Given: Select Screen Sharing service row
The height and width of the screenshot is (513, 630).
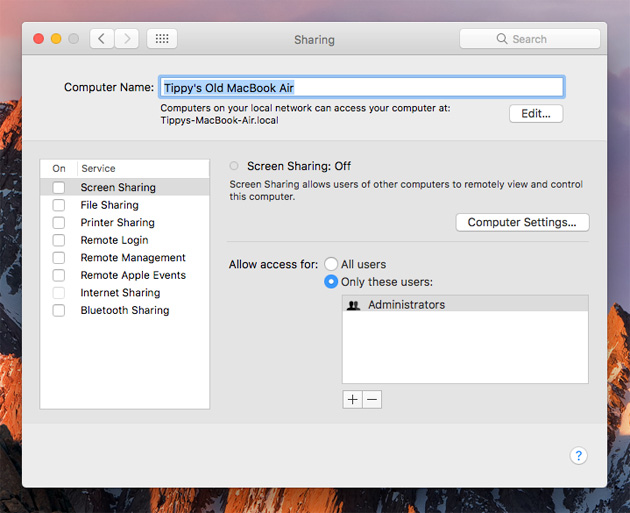Looking at the screenshot, I should 125,187.
